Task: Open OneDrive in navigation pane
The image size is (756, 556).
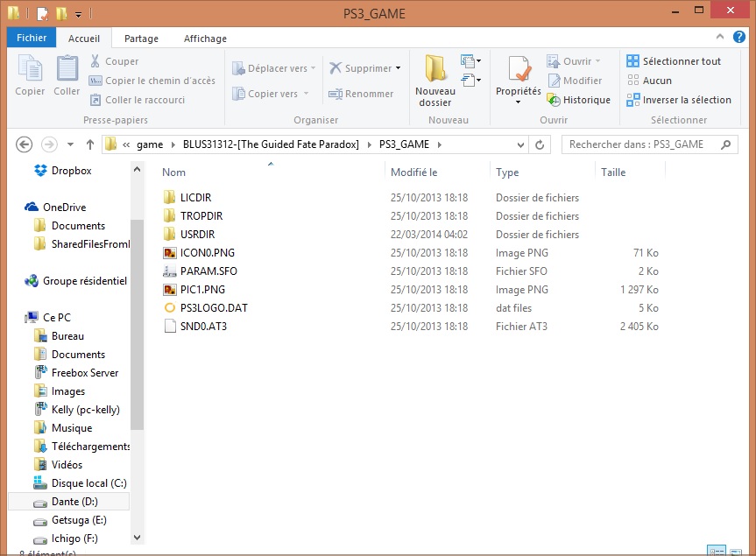Action: pos(64,208)
